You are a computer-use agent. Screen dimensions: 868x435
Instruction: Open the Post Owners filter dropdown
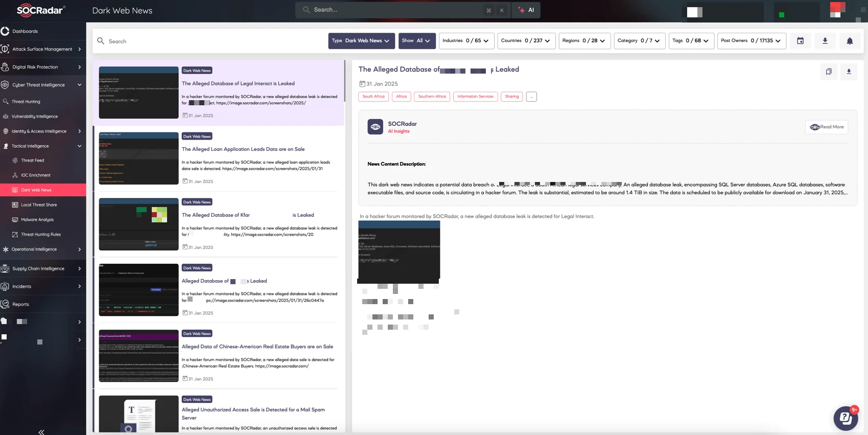[x=752, y=41]
